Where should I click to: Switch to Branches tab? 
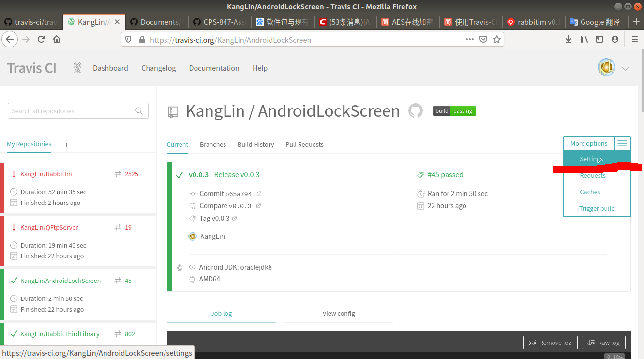213,144
